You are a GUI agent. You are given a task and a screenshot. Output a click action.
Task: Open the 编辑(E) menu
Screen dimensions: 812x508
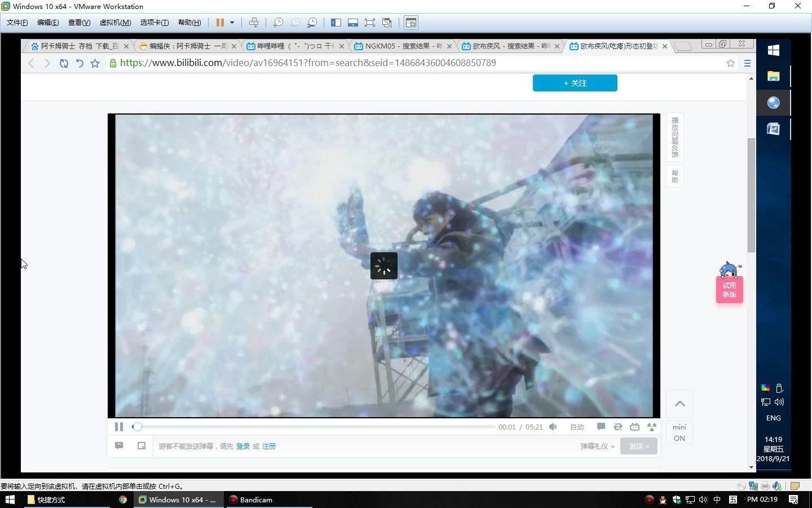[48, 23]
